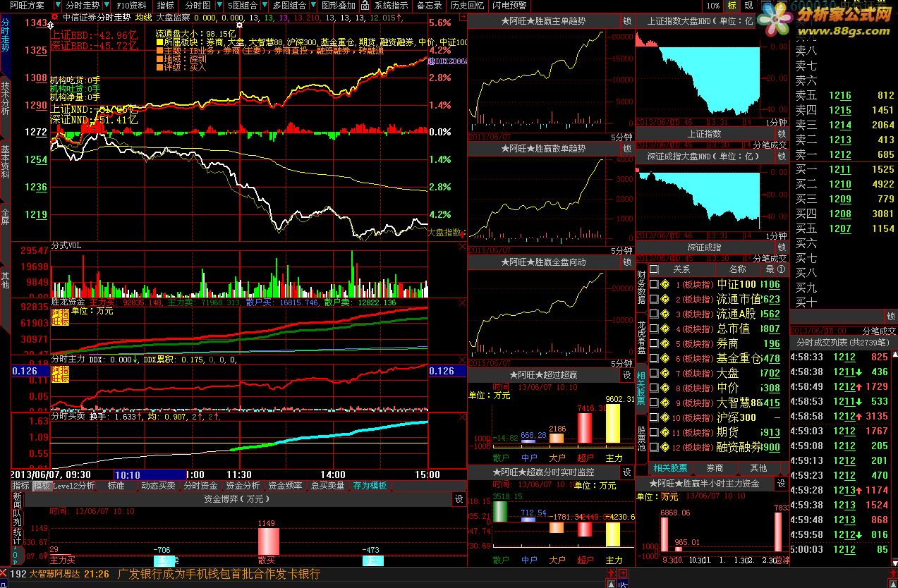The width and height of the screenshot is (898, 588).
Task: Click the 10% zoom button
Action: 713,5
